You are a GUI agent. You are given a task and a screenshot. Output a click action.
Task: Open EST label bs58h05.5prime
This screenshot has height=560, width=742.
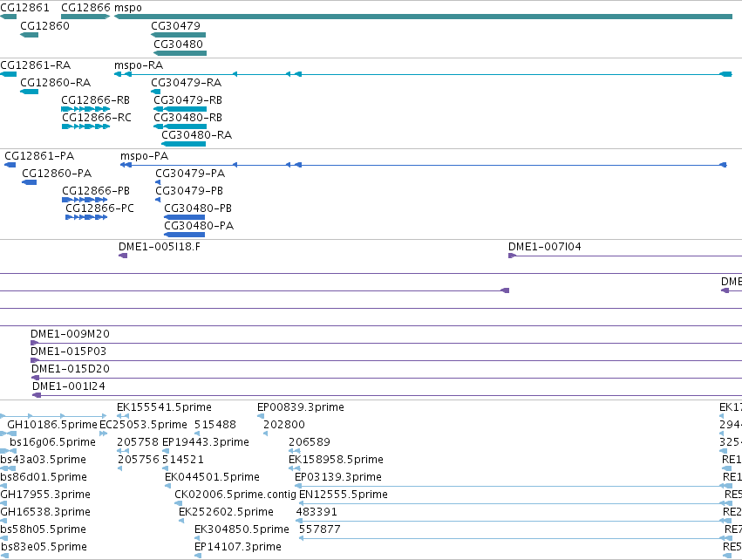(43, 529)
